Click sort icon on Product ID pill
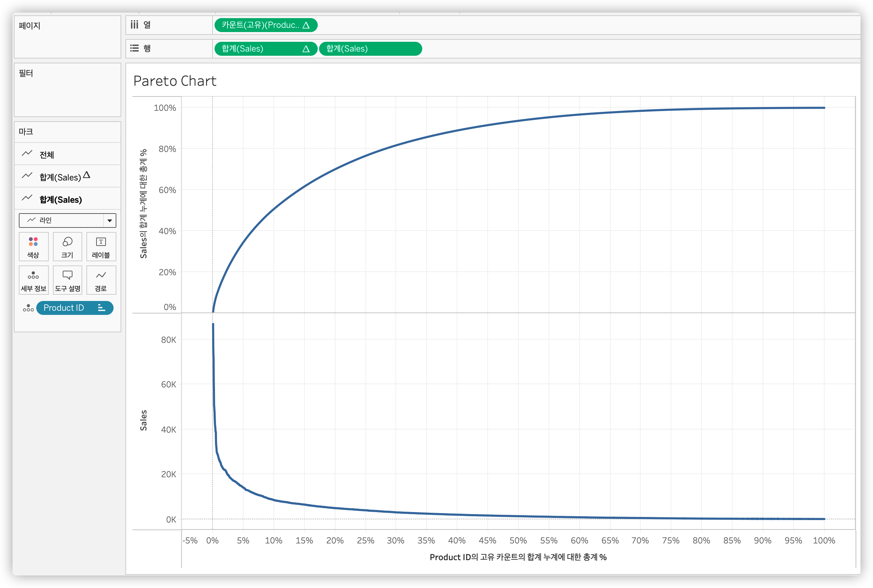This screenshot has height=588, width=873. tap(101, 308)
